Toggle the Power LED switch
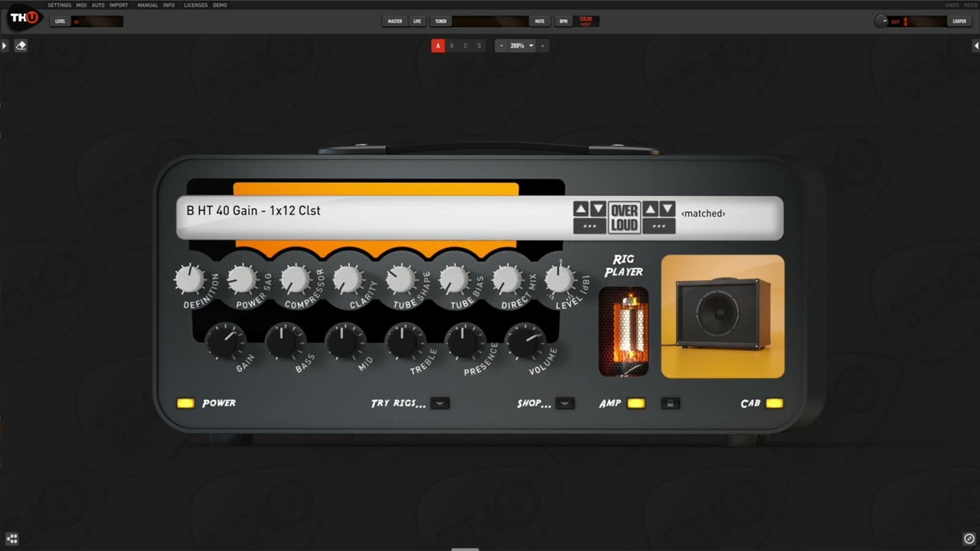980x551 pixels. (185, 403)
